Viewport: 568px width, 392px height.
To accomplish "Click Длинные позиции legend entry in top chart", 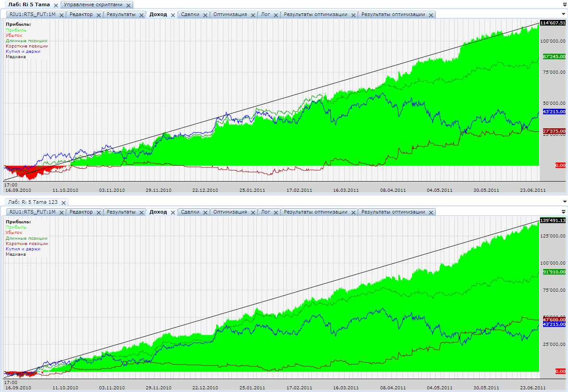I will (26, 40).
